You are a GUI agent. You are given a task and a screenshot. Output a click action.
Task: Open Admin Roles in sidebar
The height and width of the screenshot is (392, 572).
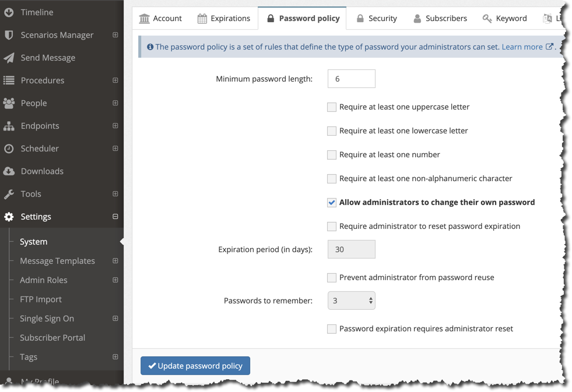coord(43,280)
